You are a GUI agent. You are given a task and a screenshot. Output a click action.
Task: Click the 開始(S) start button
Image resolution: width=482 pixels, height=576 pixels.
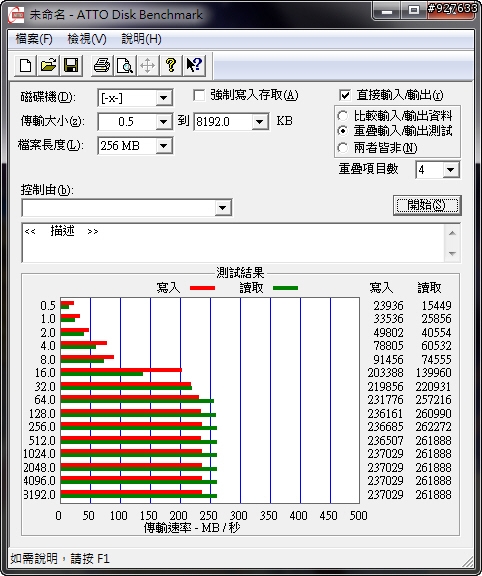(x=427, y=205)
